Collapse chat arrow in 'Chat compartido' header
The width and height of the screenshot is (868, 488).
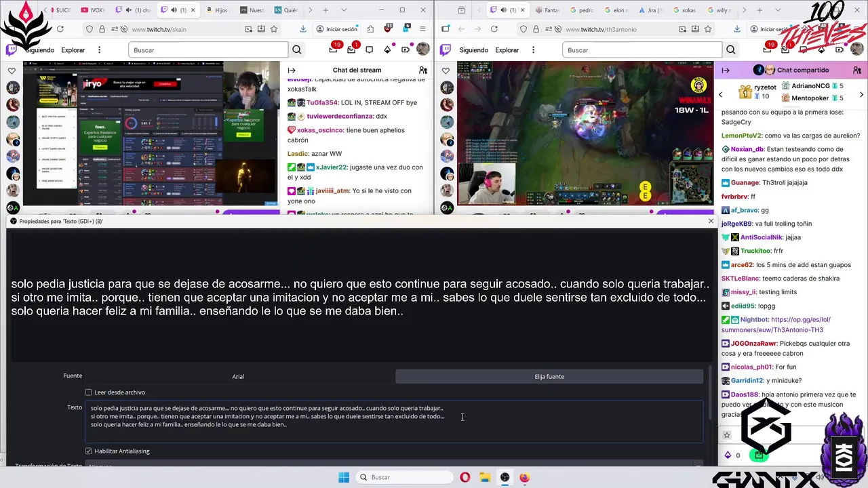point(726,70)
